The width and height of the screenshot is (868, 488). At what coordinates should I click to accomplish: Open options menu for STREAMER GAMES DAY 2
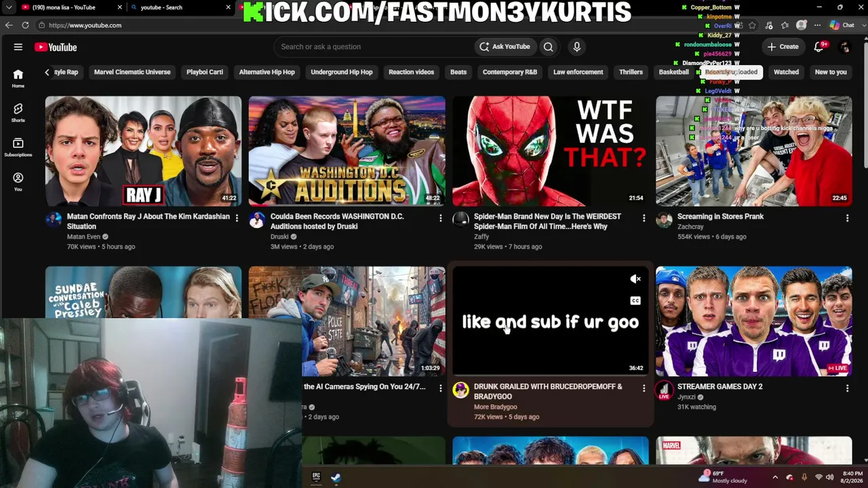tap(847, 388)
